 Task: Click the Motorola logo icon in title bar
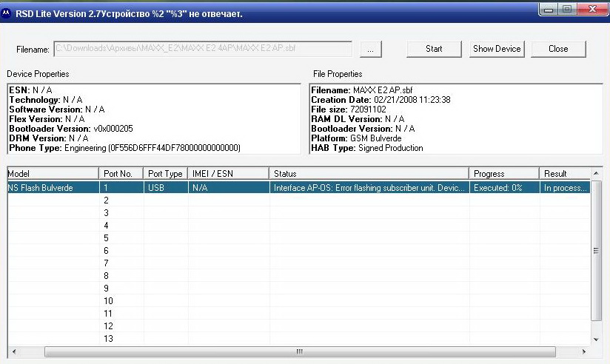click(x=6, y=13)
